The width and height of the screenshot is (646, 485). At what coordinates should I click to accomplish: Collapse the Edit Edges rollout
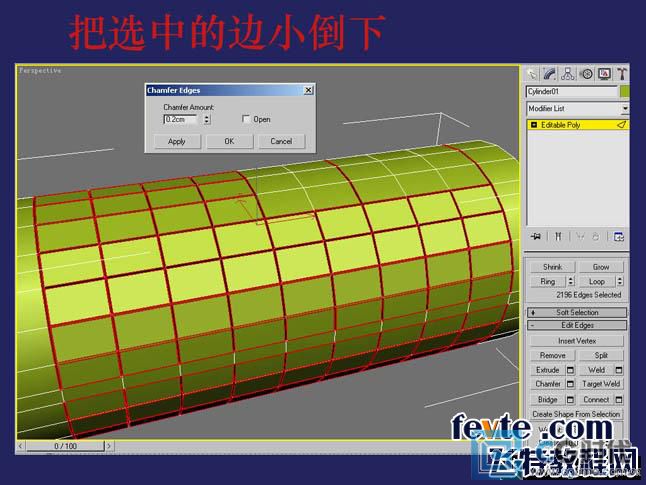577,325
